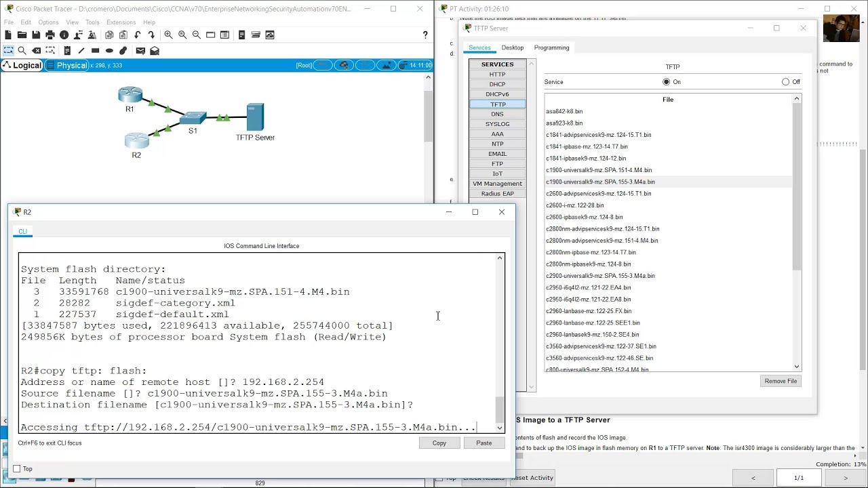
Task: Select the Place Note tool
Action: [x=67, y=51]
